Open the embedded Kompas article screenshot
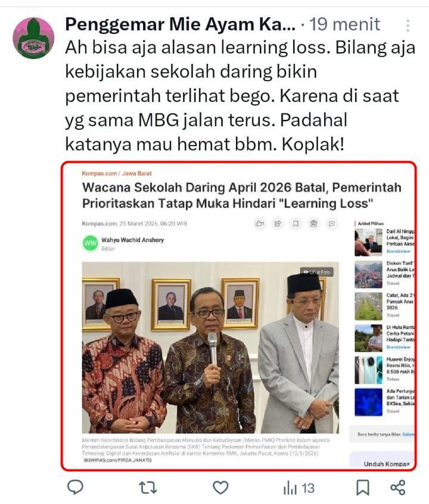The width and height of the screenshot is (429, 504). coord(238,316)
